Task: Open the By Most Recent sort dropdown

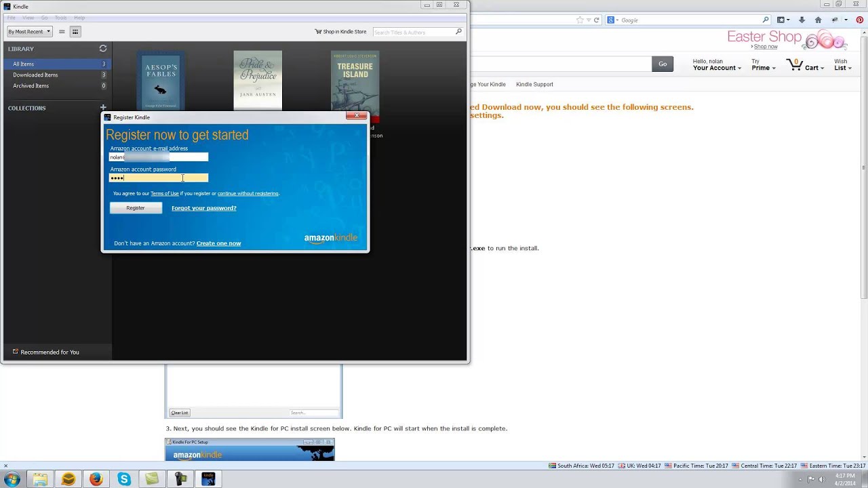Action: point(29,31)
